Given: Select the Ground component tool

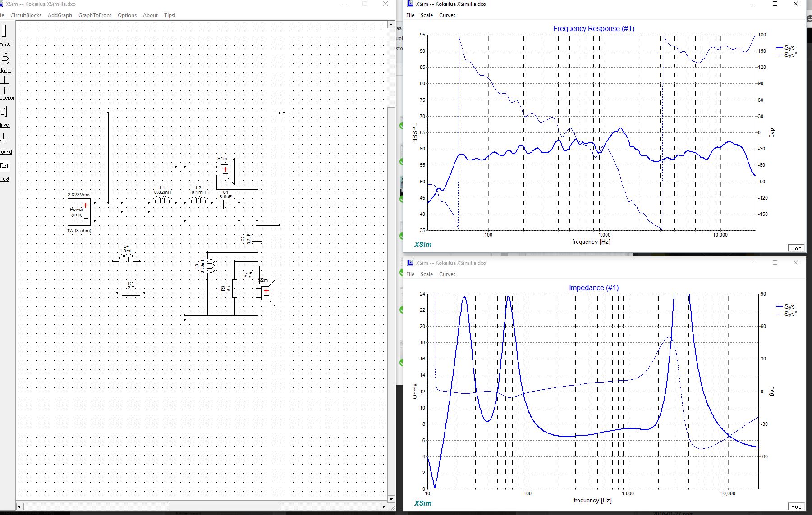Looking at the screenshot, I should pyautogui.click(x=5, y=142).
